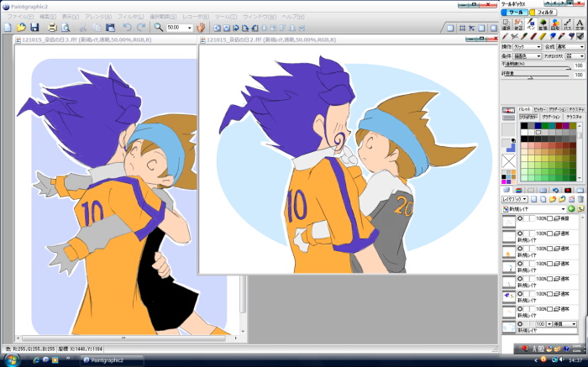Screen dimensions: 588x367
Task: Pick the yellow highlighter pen tool
Action: [543, 36]
